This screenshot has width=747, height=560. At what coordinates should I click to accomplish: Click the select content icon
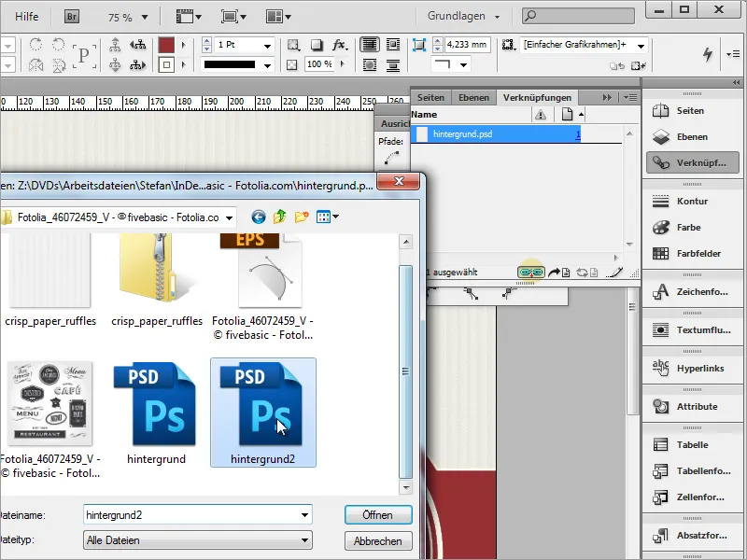(x=115, y=64)
